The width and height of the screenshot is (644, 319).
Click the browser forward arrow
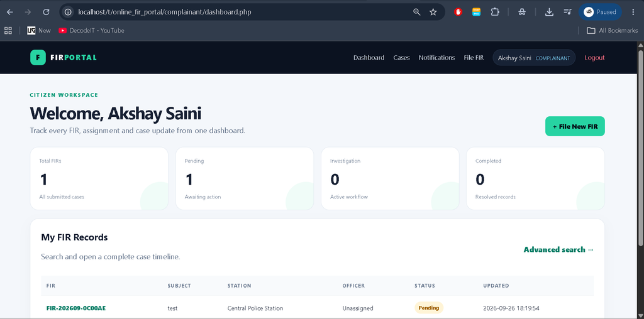(x=28, y=12)
